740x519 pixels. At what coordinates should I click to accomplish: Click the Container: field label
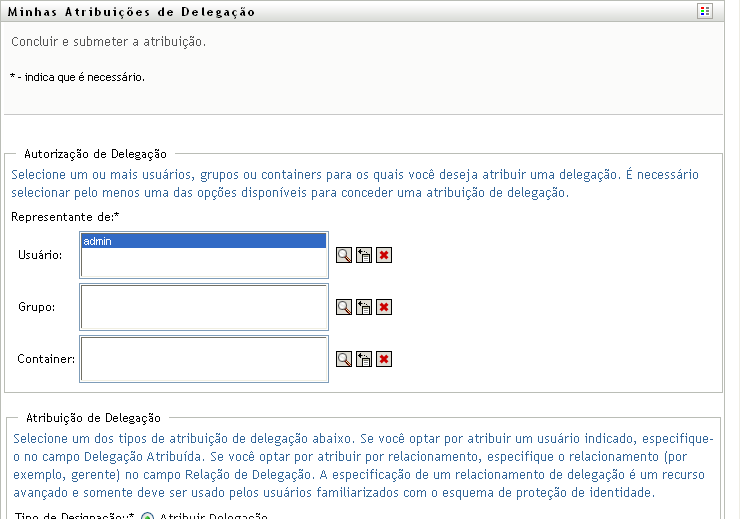[46, 359]
